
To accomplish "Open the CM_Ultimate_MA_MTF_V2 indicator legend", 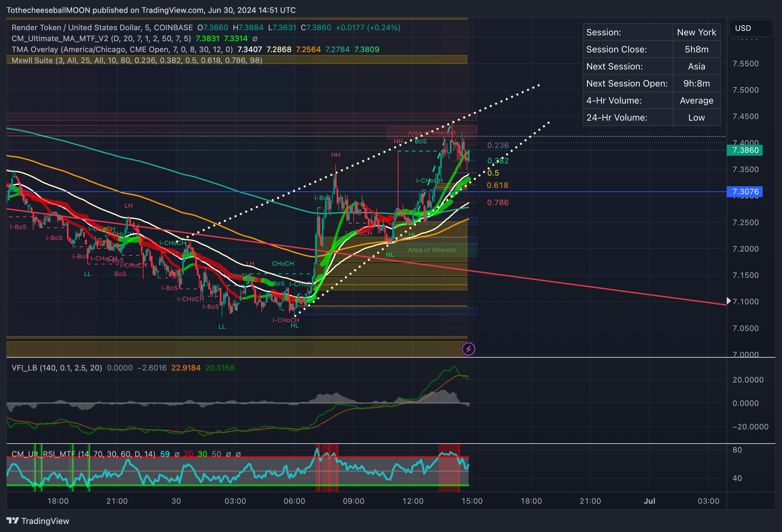I will click(x=101, y=39).
